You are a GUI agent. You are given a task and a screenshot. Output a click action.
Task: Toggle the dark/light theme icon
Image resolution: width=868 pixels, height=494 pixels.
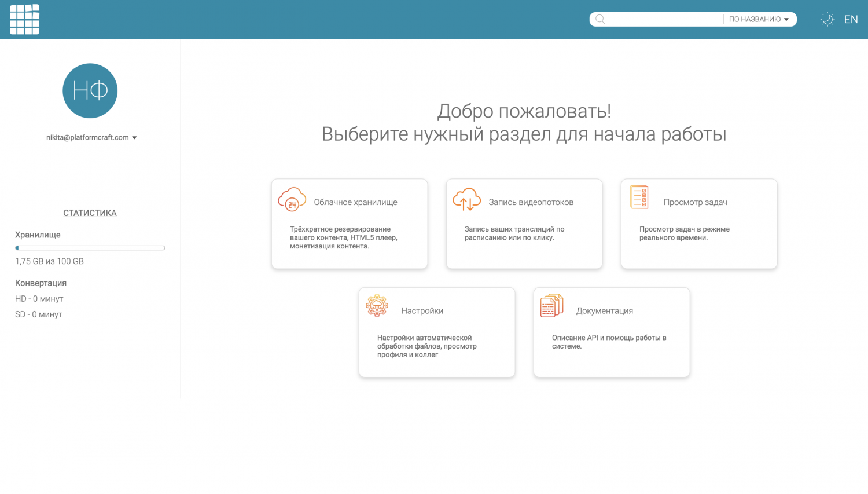(x=827, y=19)
